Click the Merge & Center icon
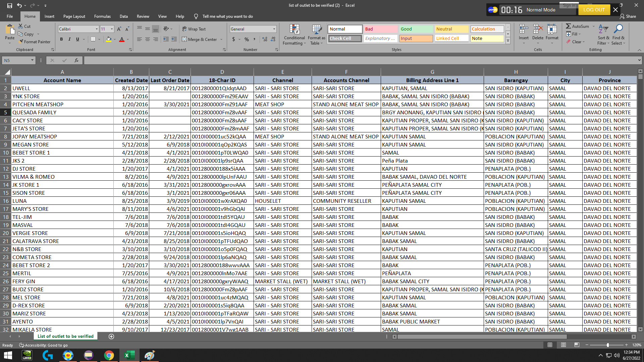The width and height of the screenshot is (644, 362). point(184,39)
